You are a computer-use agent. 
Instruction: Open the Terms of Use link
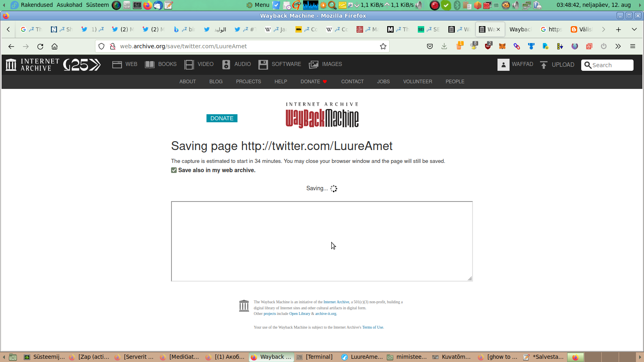click(373, 327)
